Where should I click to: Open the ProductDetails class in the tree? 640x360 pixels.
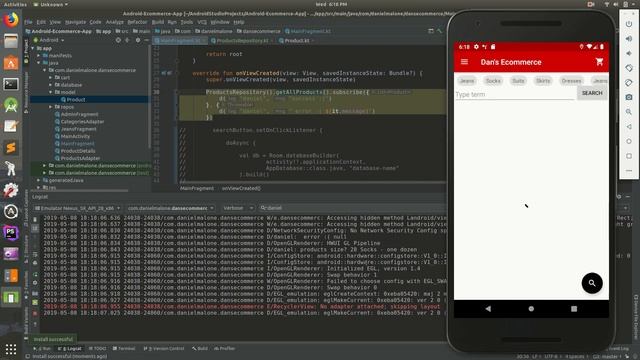[78, 151]
